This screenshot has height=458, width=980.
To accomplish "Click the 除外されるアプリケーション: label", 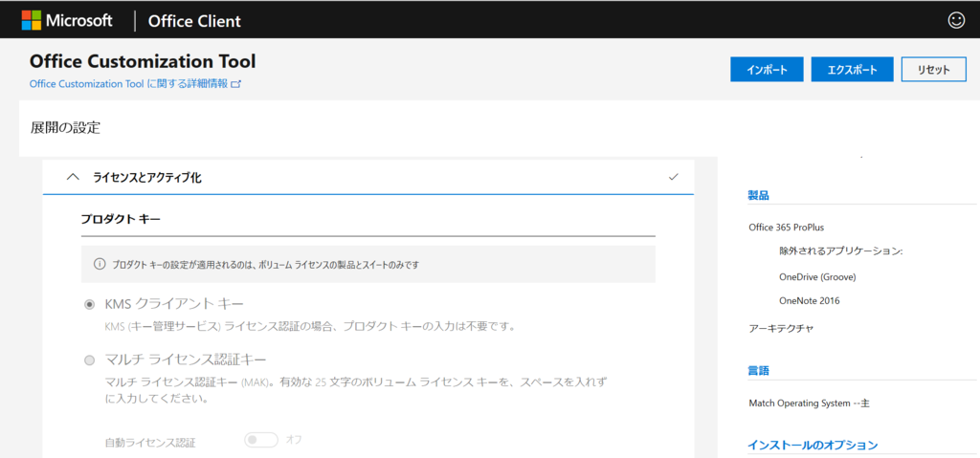I will (841, 251).
